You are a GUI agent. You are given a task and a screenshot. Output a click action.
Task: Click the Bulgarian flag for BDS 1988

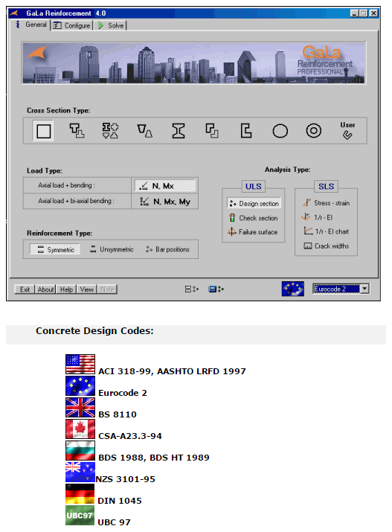click(x=80, y=451)
